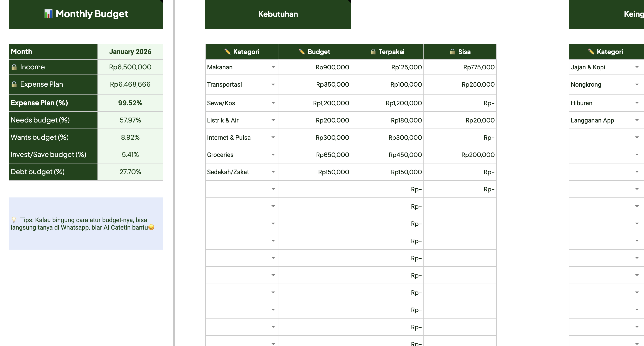Select Makanan Sisa Rp775,000 cell
644x346 pixels.
(460, 67)
